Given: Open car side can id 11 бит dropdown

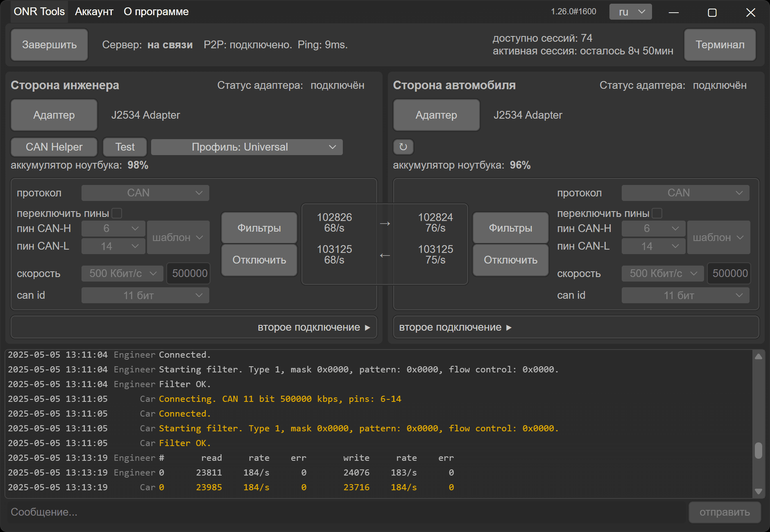Looking at the screenshot, I should click(686, 295).
